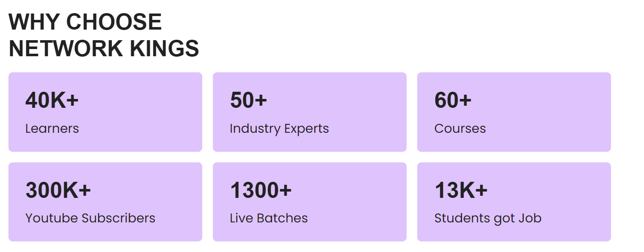Click the 40K+ figure
644x252 pixels.
[x=52, y=100]
